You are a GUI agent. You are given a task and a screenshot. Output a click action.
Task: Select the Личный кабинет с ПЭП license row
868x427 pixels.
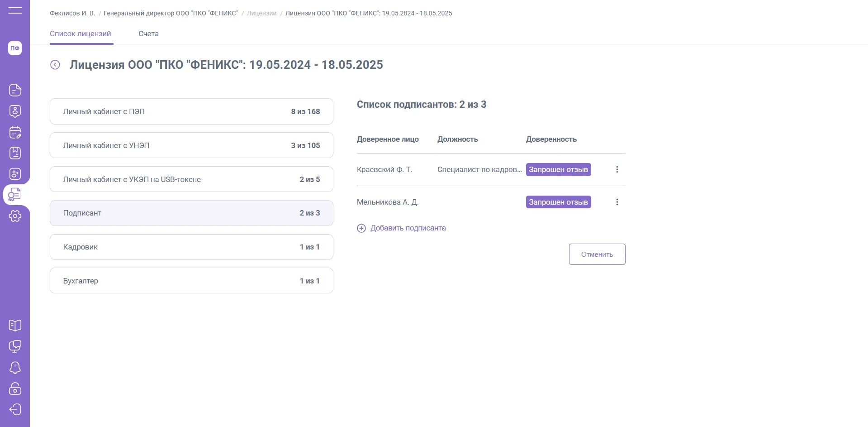click(x=191, y=111)
